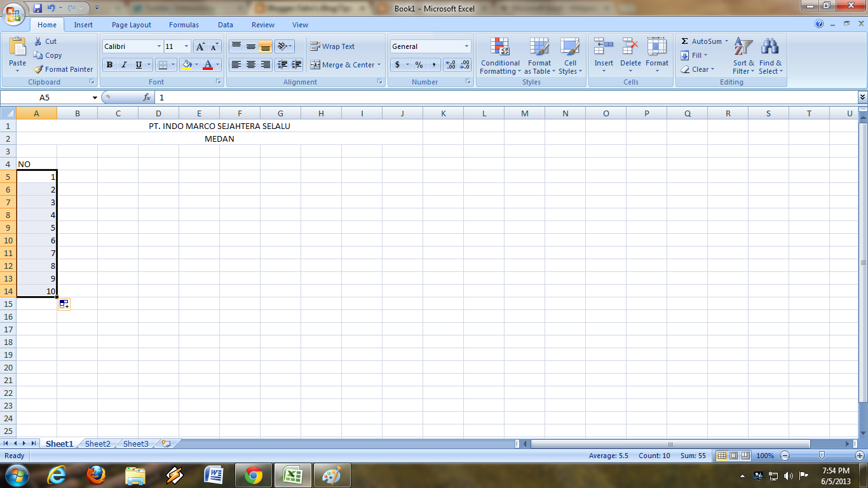
Task: Open the Number Format dropdown showing General
Action: click(430, 46)
